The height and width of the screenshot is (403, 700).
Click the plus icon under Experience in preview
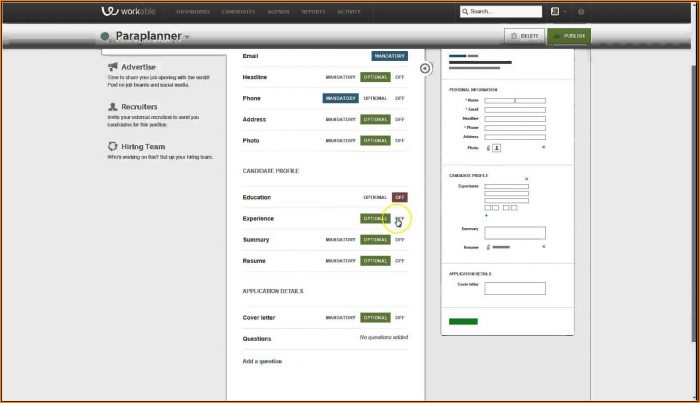tap(487, 215)
